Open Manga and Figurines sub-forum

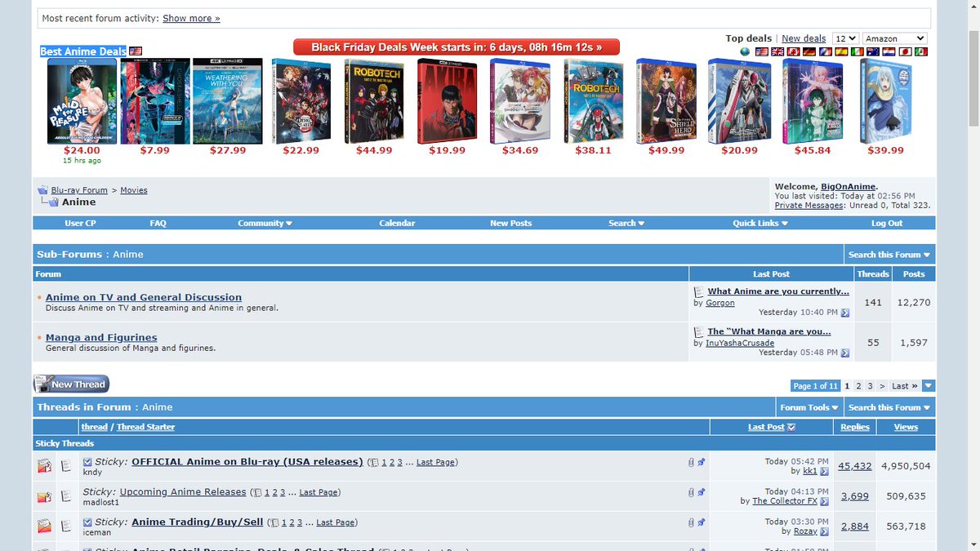coord(101,337)
